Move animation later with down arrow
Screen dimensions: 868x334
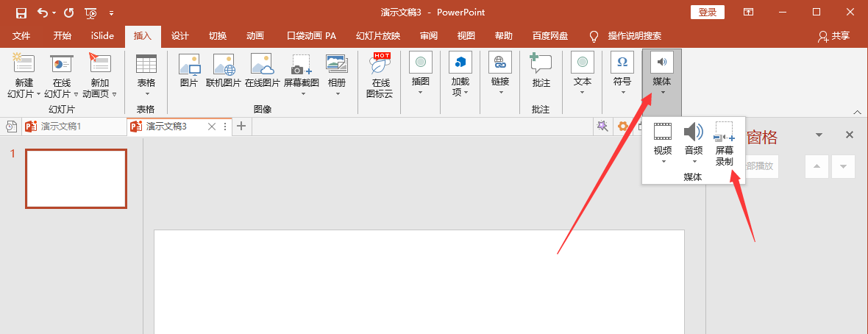click(844, 167)
